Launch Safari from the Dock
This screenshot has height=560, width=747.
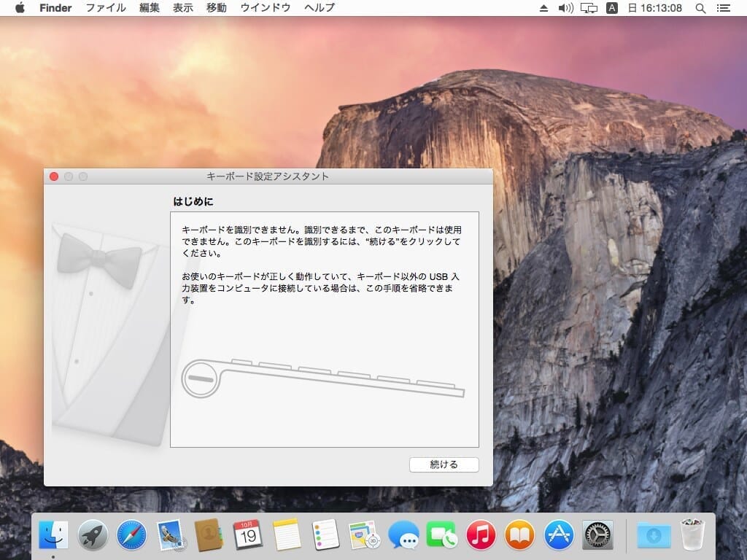(x=131, y=536)
